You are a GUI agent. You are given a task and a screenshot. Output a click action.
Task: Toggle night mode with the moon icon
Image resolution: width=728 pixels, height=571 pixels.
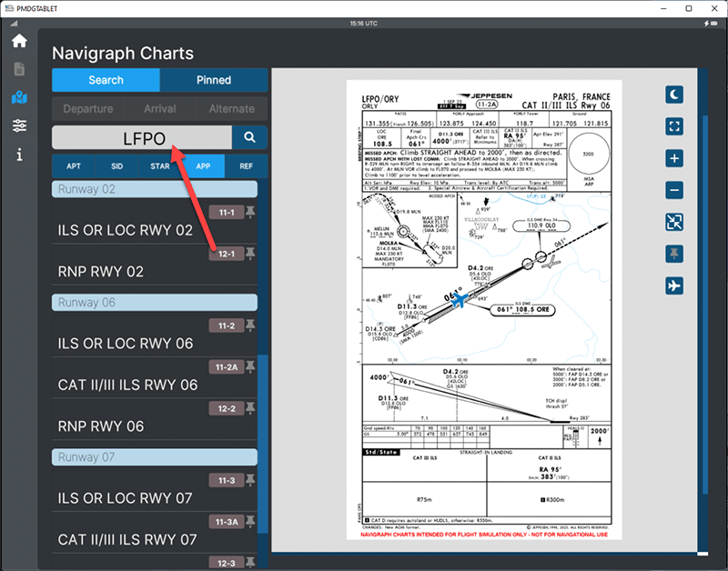click(x=674, y=94)
